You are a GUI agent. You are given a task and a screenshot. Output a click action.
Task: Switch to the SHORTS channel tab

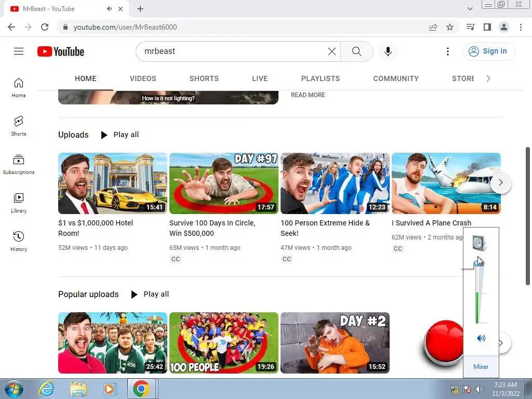click(204, 79)
